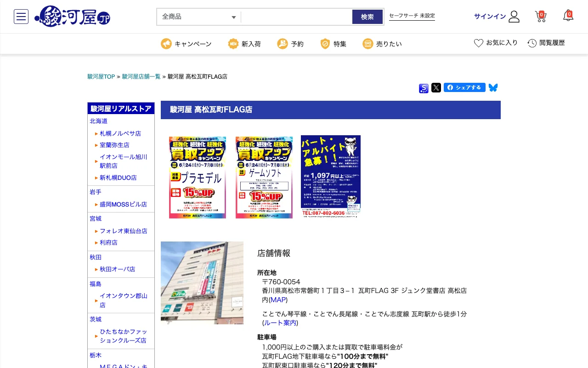
Task: Open the 特集 menu item
Action: click(x=340, y=44)
